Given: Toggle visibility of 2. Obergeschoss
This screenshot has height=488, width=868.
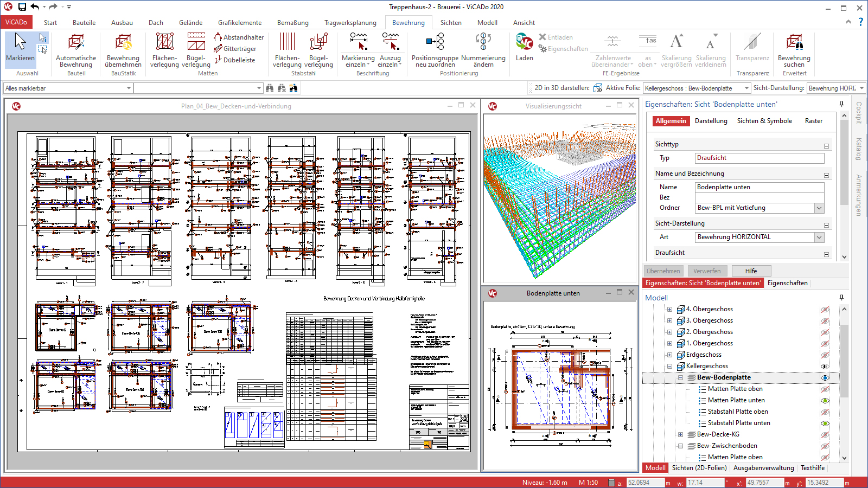Looking at the screenshot, I should [x=825, y=332].
